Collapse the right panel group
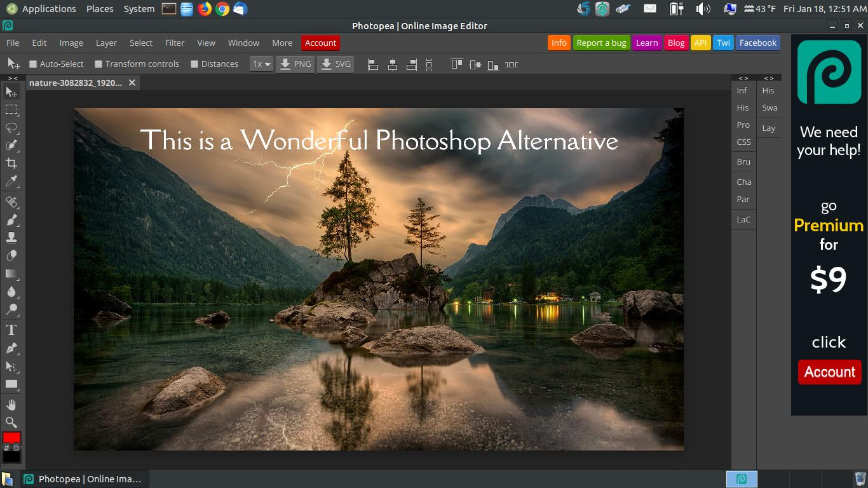Viewport: 868px width, 488px height. [768, 78]
